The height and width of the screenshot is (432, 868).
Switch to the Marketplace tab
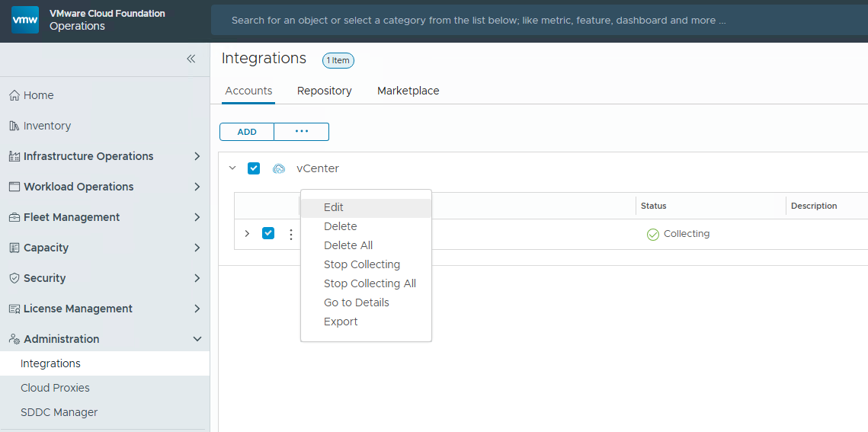408,91
